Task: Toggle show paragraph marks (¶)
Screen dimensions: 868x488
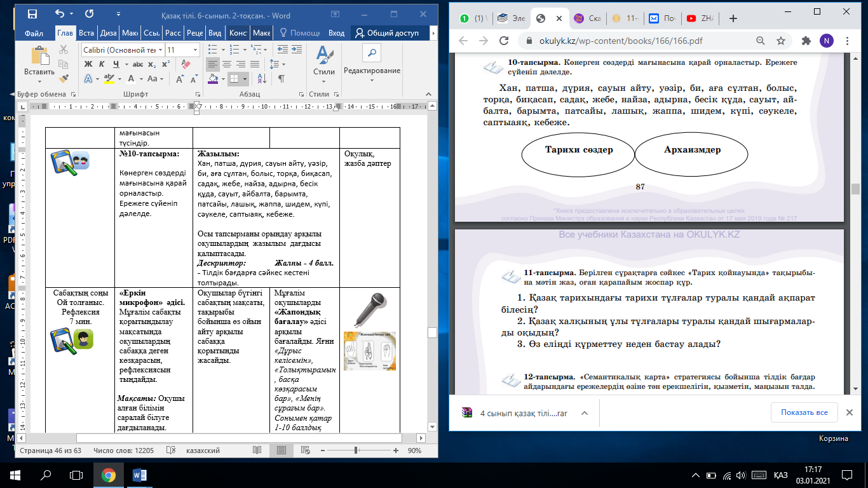Action: pyautogui.click(x=281, y=79)
